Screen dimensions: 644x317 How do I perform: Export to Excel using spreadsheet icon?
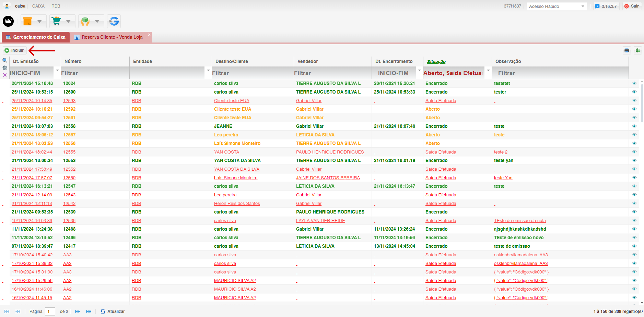[x=637, y=50]
